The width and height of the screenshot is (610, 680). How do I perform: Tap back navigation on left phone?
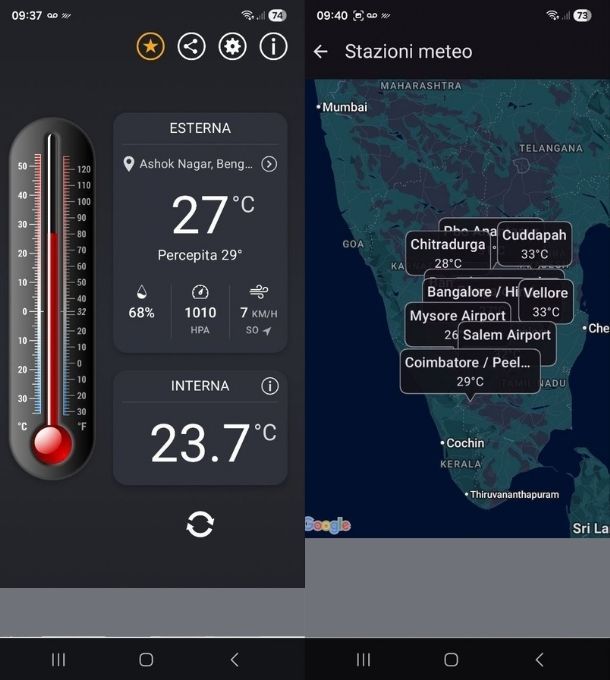click(235, 660)
